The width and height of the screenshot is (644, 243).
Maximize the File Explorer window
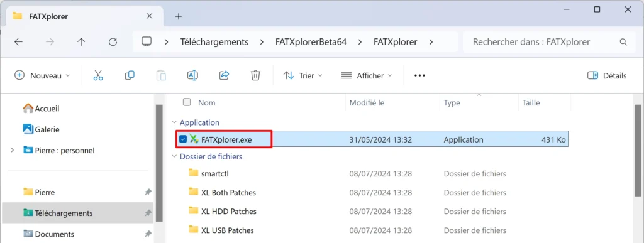(x=597, y=9)
